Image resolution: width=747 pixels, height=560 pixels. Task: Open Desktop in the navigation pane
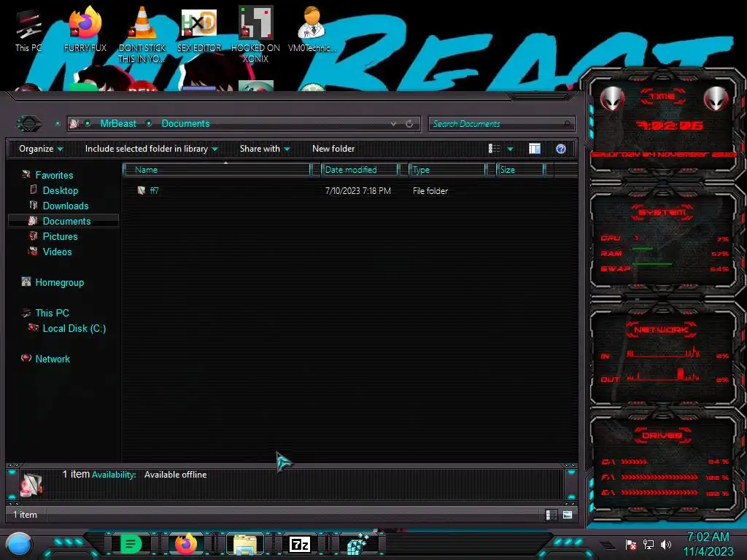pos(61,190)
